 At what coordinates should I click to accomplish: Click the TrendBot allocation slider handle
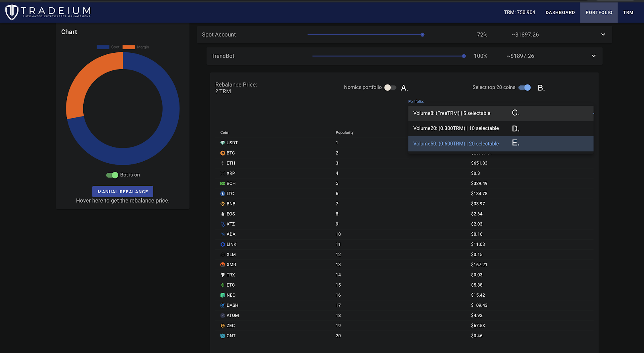[464, 56]
